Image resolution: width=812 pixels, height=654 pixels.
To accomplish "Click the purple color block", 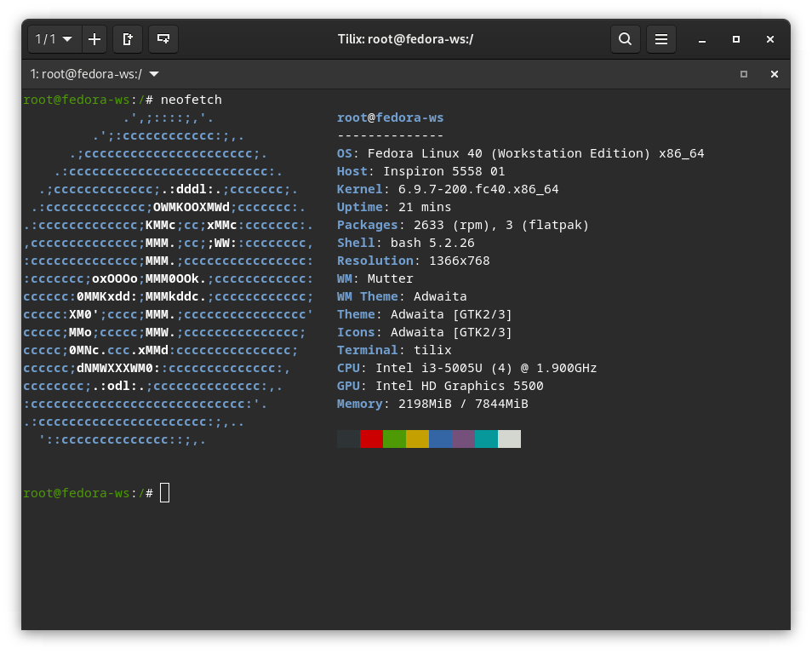I will (x=464, y=439).
